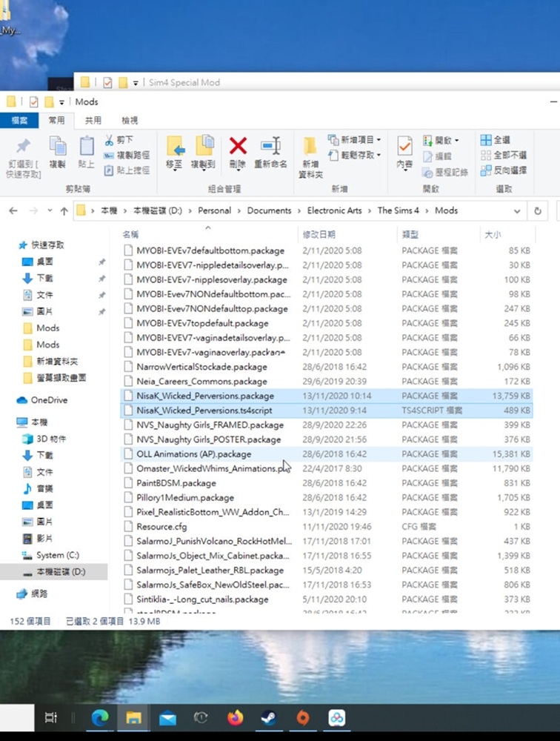Viewport: 560px width, 741px height.
Task: Switch to the Share tab (共用)
Action: click(93, 121)
